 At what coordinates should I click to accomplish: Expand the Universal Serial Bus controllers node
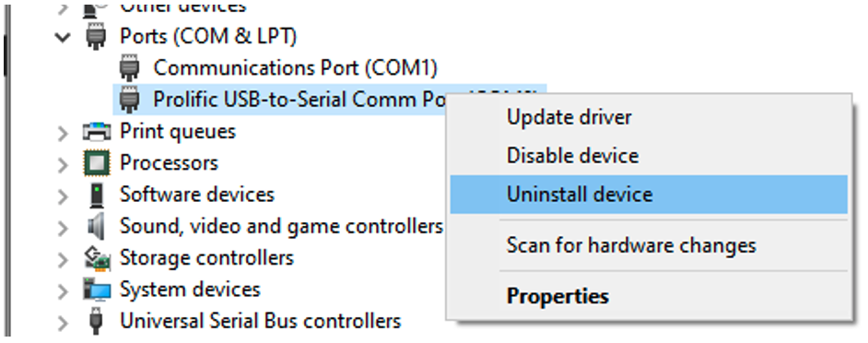[63, 323]
